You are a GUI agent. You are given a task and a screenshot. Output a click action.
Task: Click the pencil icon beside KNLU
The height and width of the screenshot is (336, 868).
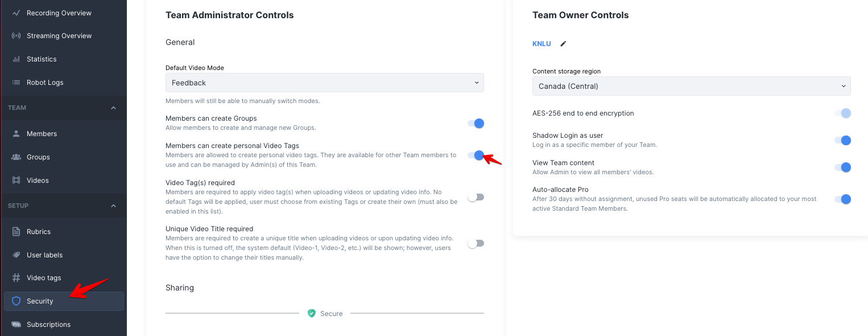click(x=563, y=44)
